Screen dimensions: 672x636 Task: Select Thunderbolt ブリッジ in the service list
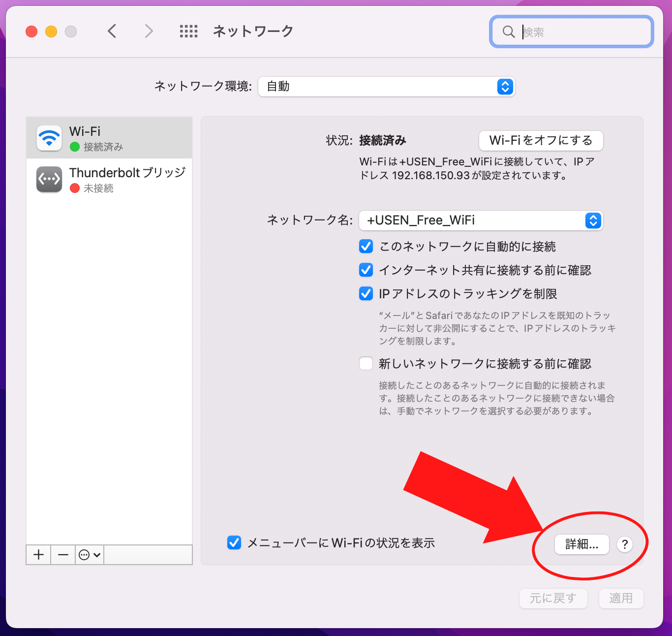(x=127, y=173)
